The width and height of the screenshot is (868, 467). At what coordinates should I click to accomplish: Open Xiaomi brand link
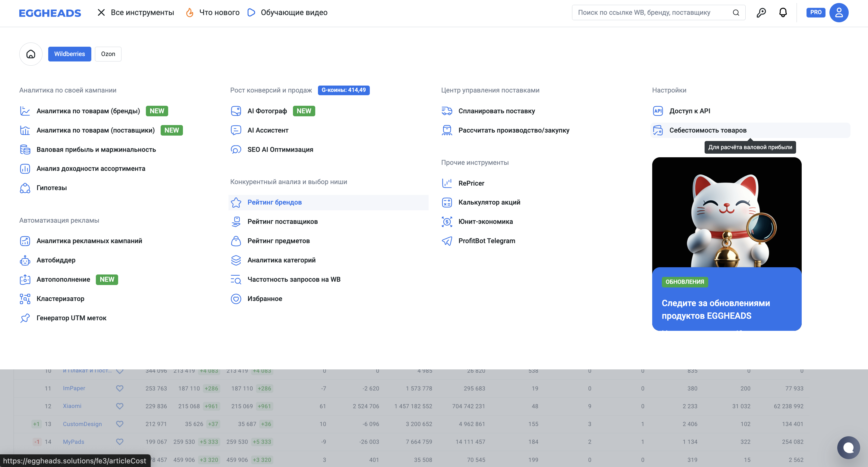72,406
